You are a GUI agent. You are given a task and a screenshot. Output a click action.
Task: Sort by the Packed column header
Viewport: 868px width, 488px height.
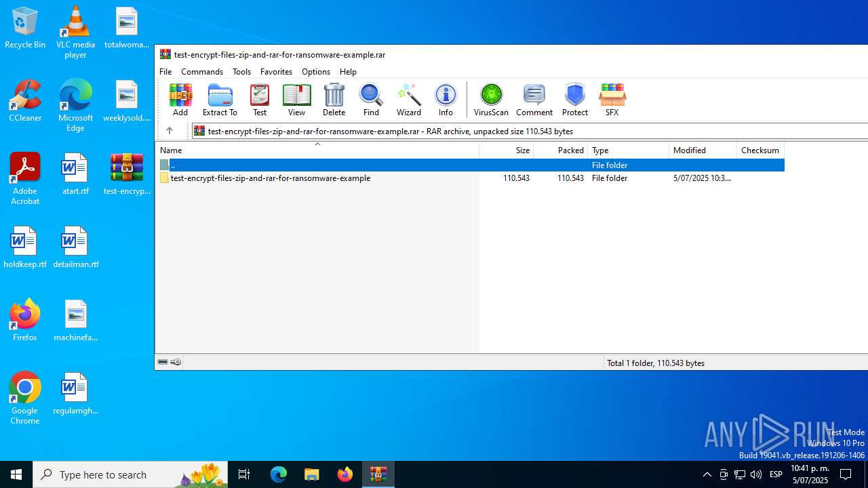[x=561, y=150]
